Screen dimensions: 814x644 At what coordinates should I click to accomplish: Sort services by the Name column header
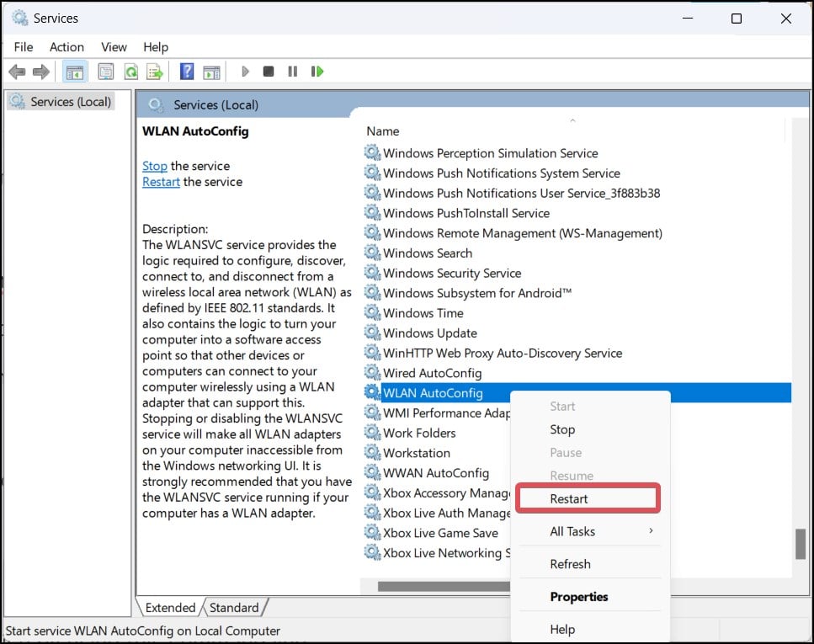383,131
